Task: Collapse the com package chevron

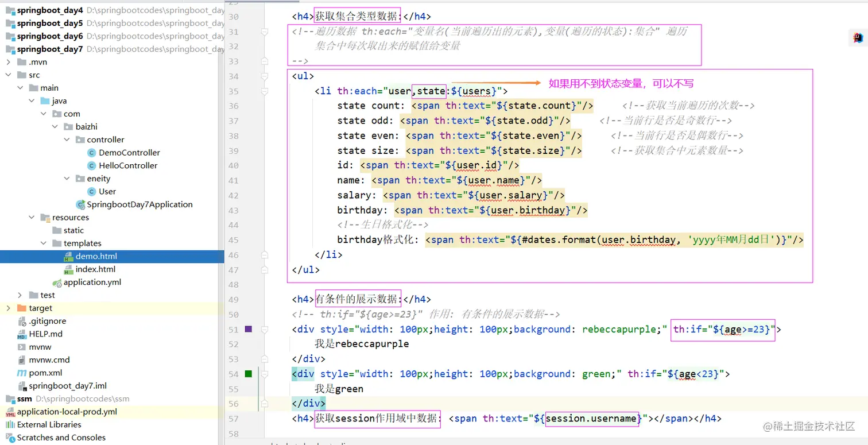Action: tap(44, 114)
